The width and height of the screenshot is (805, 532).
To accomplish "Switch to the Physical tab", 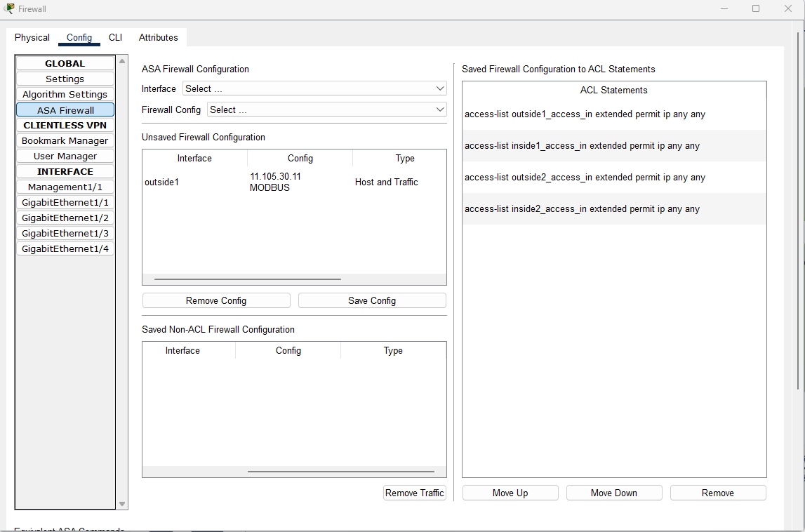I will (x=32, y=37).
